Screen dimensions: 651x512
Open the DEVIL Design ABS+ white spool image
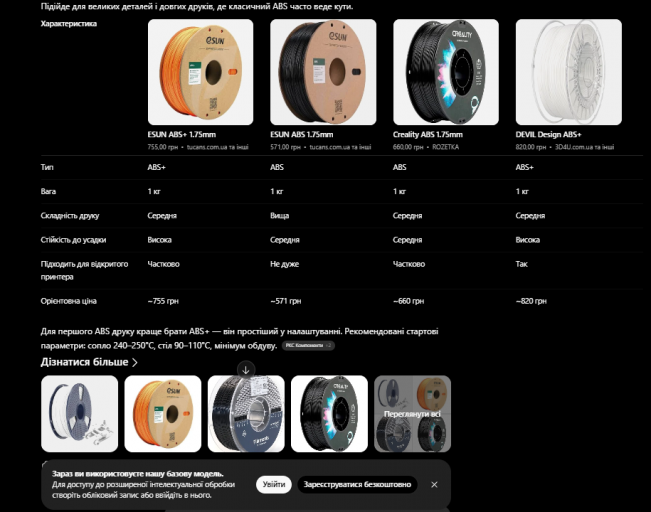(569, 72)
